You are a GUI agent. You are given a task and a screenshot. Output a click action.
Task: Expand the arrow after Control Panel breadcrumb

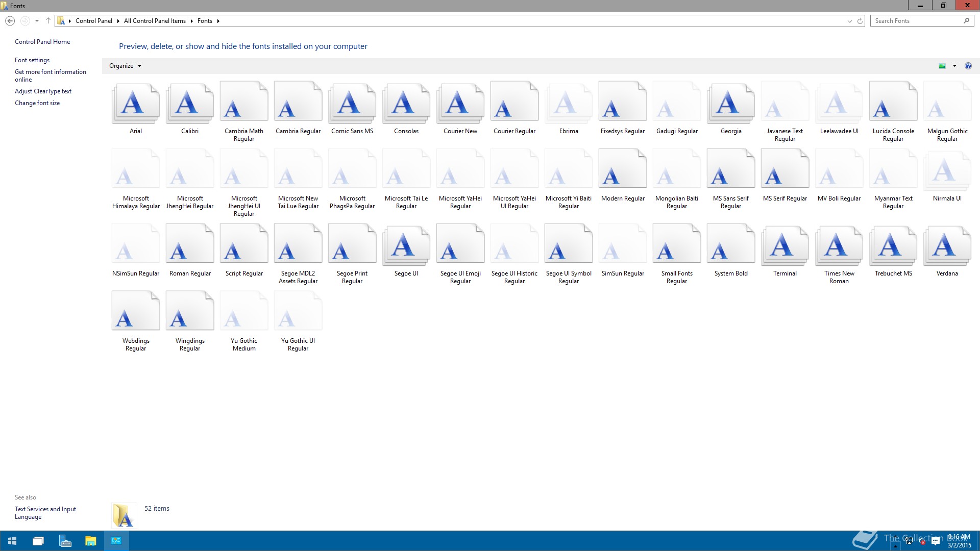tap(118, 21)
